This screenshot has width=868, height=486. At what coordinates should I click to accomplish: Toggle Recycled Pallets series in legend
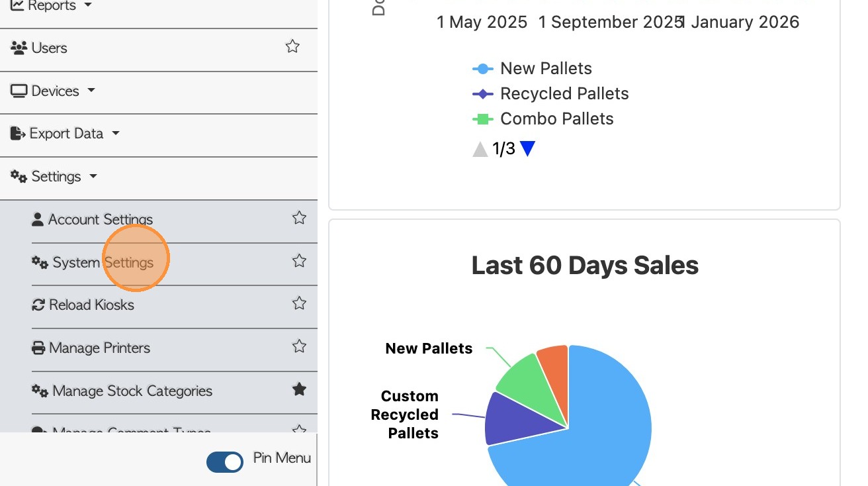[564, 93]
